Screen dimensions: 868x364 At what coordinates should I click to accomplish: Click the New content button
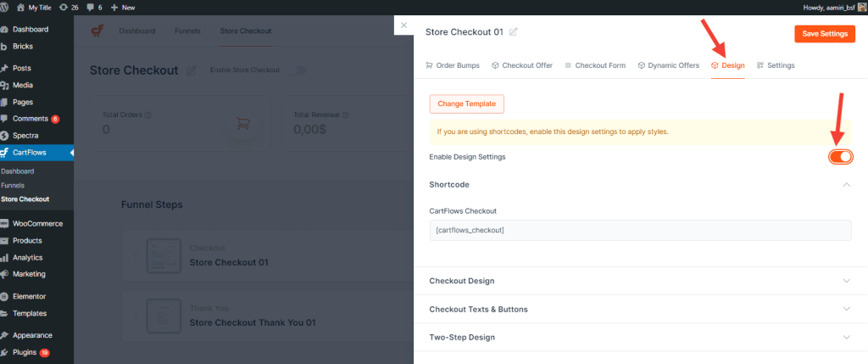coord(123,7)
